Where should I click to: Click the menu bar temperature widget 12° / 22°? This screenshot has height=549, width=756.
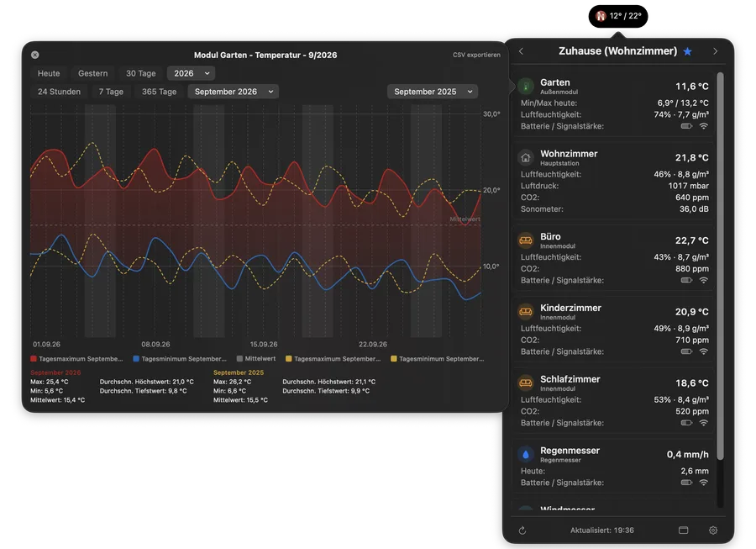point(618,16)
